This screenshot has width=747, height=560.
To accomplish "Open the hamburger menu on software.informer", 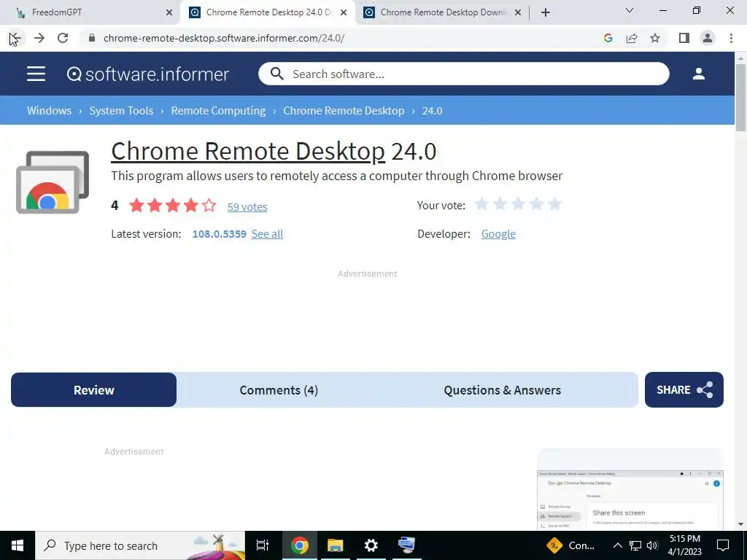I will pos(36,74).
